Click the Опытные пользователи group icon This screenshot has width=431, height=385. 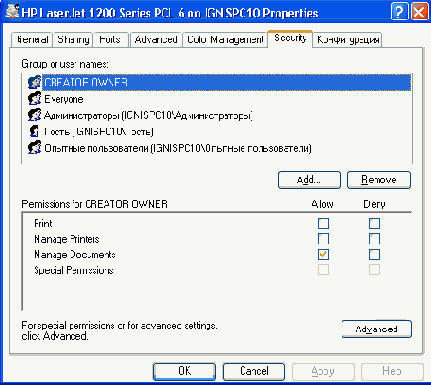pos(34,148)
